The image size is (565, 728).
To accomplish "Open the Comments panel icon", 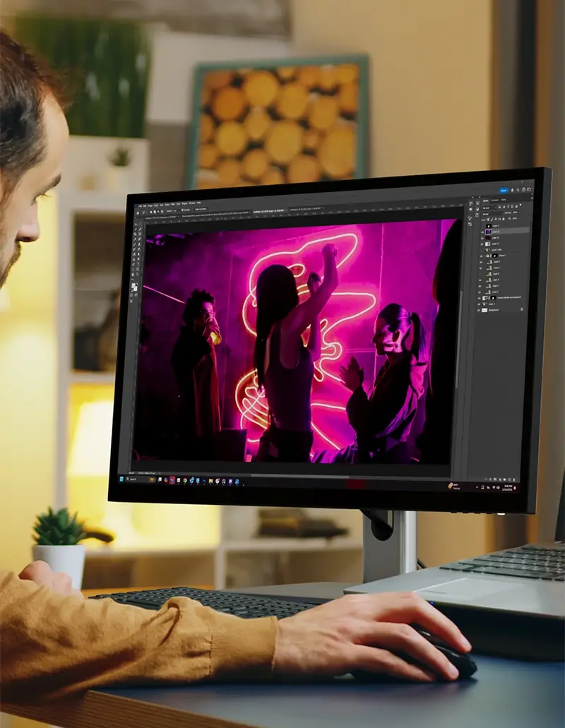I will tap(471, 210).
